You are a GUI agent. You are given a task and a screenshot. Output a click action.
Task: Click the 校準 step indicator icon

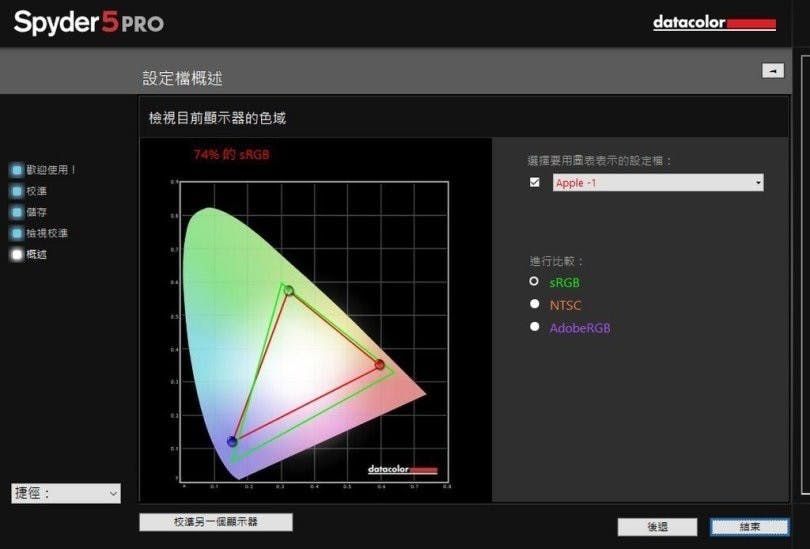point(17,191)
